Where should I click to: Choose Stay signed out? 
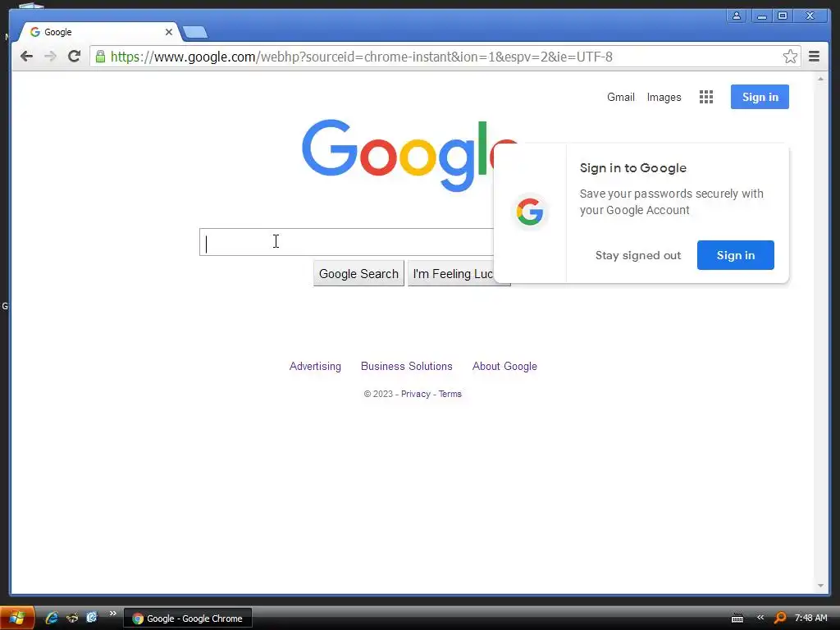click(638, 255)
